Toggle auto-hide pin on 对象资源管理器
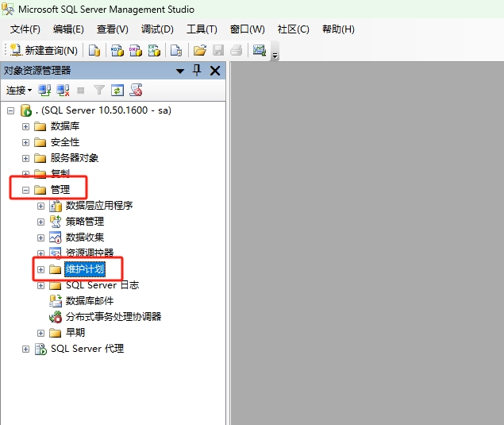The image size is (504, 425). tap(197, 70)
